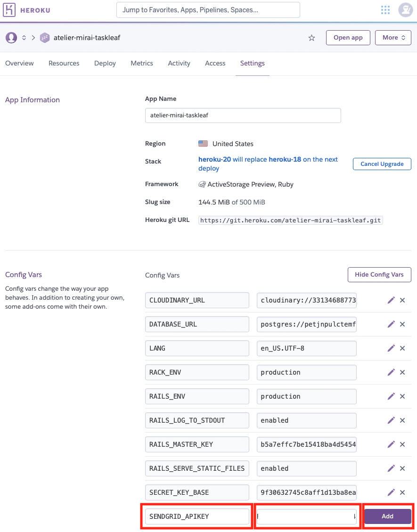Switch to the Metrics tab

(x=142, y=63)
